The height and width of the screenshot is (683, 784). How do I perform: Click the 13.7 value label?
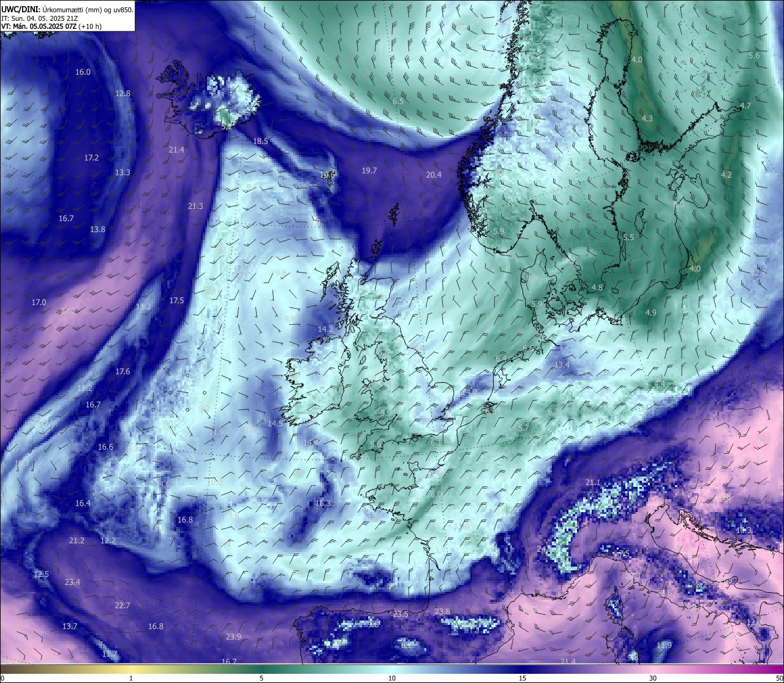coord(70,626)
